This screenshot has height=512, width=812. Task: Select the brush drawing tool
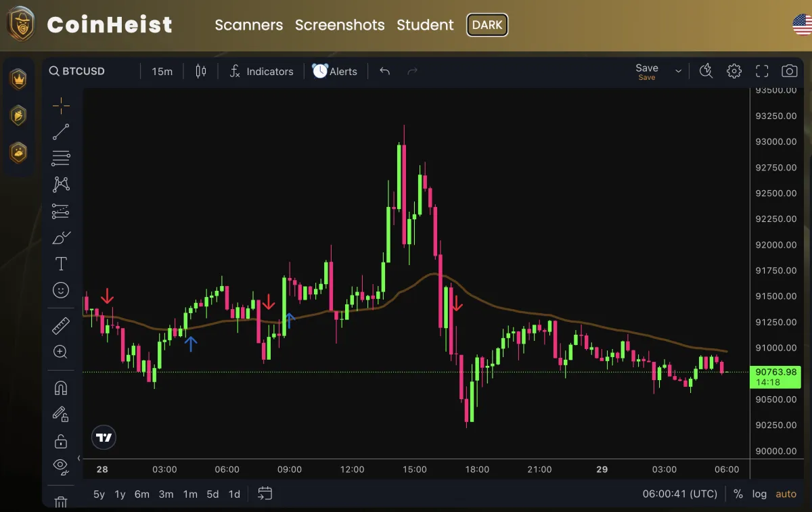click(61, 237)
